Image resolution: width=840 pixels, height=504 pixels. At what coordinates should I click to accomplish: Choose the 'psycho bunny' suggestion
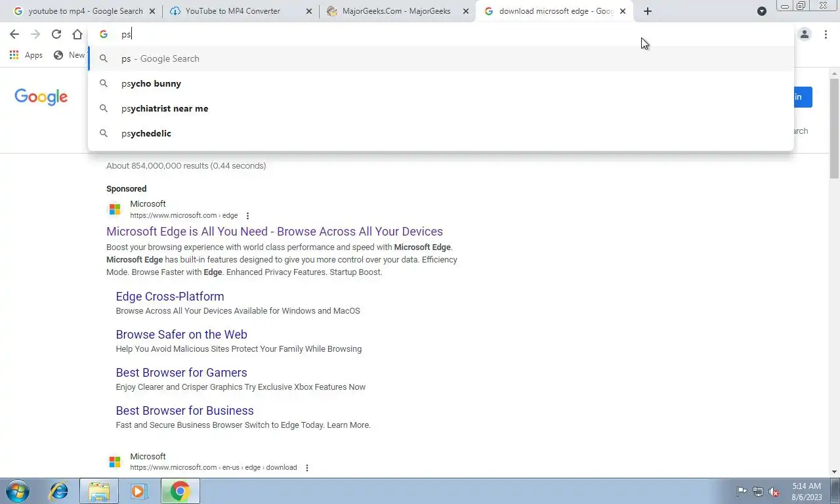coord(440,83)
